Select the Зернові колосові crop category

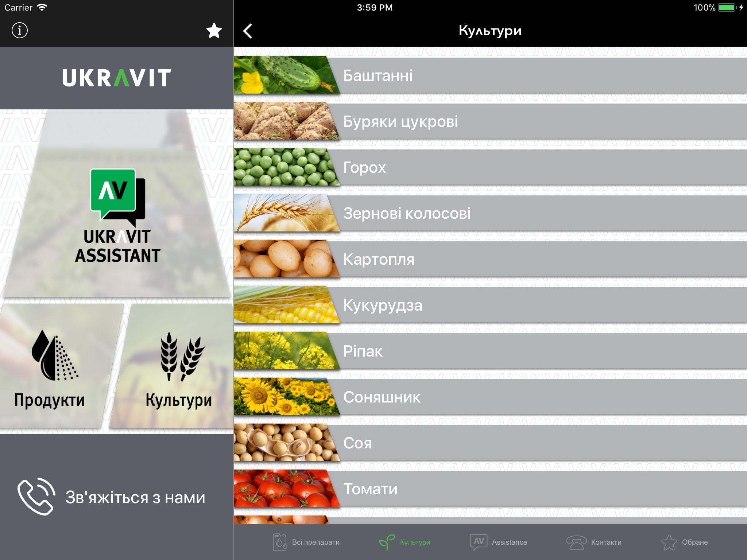(x=492, y=214)
